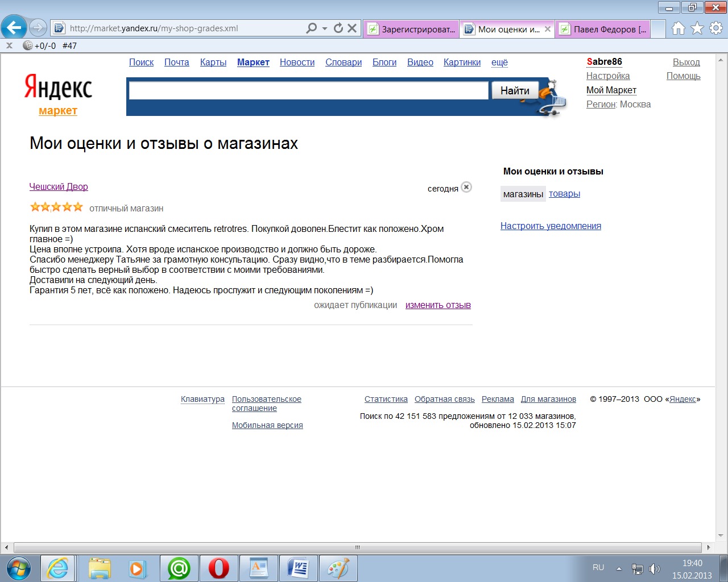This screenshot has height=582, width=728.
Task: Open Картинки in the top navigation
Action: pos(462,63)
